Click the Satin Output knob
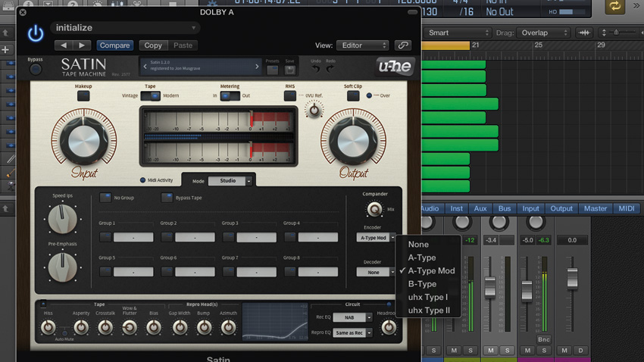Image resolution: width=644 pixels, height=362 pixels. (x=353, y=141)
